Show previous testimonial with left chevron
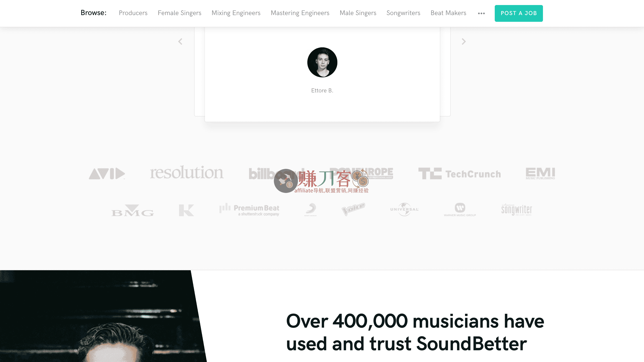644x362 pixels. 180,41
